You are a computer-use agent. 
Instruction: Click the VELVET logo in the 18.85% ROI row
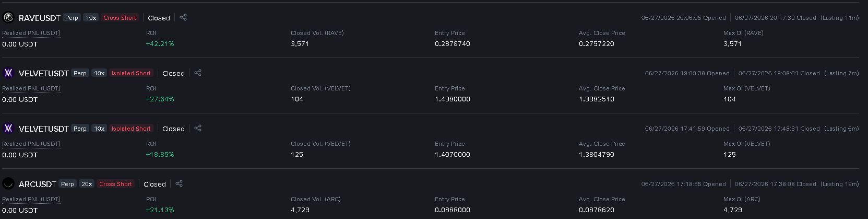click(x=8, y=129)
